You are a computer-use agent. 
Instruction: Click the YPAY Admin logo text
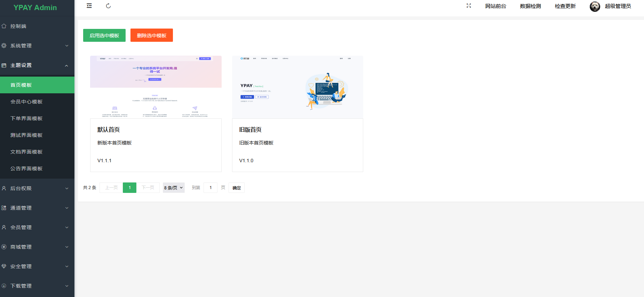point(35,8)
